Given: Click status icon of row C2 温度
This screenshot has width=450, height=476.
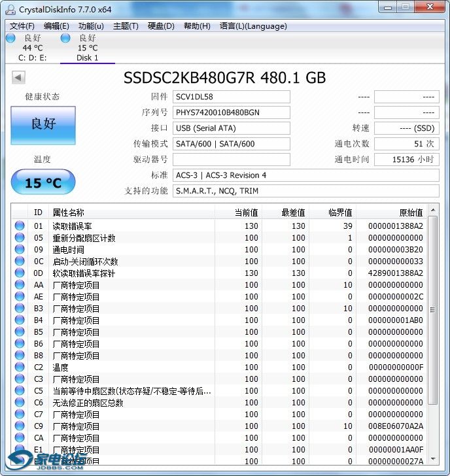Looking at the screenshot, I should pyautogui.click(x=20, y=367).
